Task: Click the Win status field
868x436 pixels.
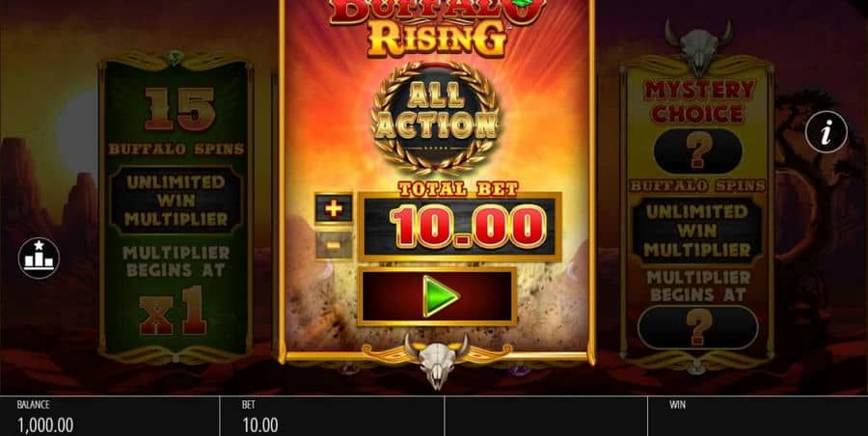Action: (x=757, y=416)
